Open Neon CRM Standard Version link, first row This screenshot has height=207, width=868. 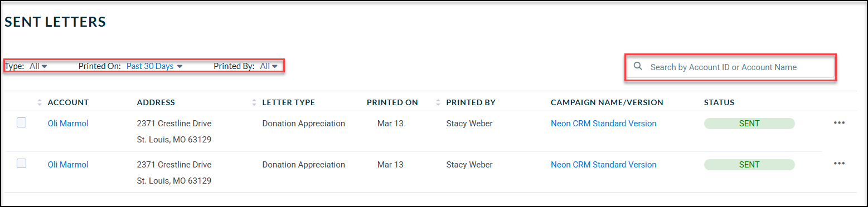[x=604, y=124]
